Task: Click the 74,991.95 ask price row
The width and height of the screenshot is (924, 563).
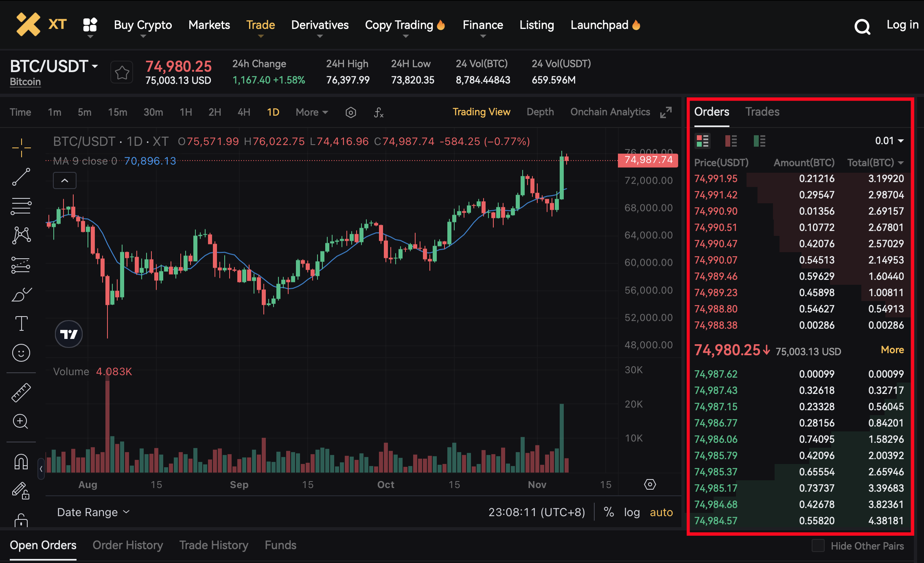Action: pos(716,179)
